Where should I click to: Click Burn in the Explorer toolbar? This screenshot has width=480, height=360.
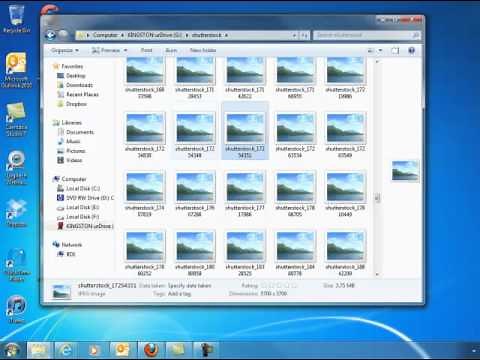(x=171, y=50)
